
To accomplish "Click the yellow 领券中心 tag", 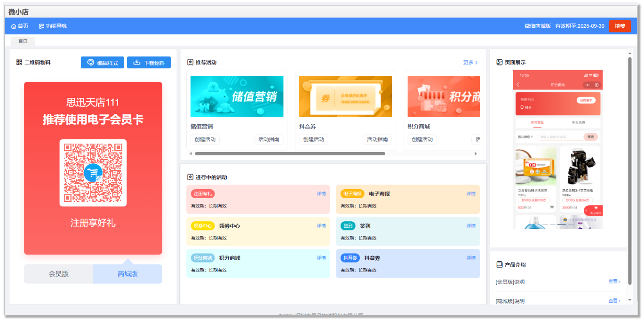I will click(203, 226).
